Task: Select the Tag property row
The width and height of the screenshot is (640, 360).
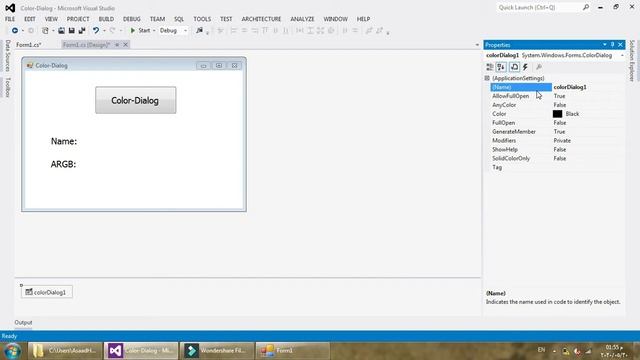Action: 557,167
